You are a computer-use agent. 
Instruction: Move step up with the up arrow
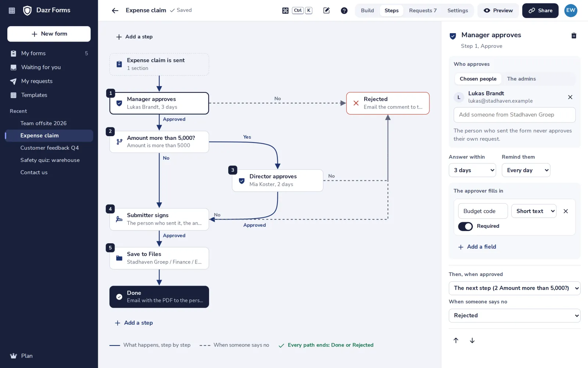point(456,340)
